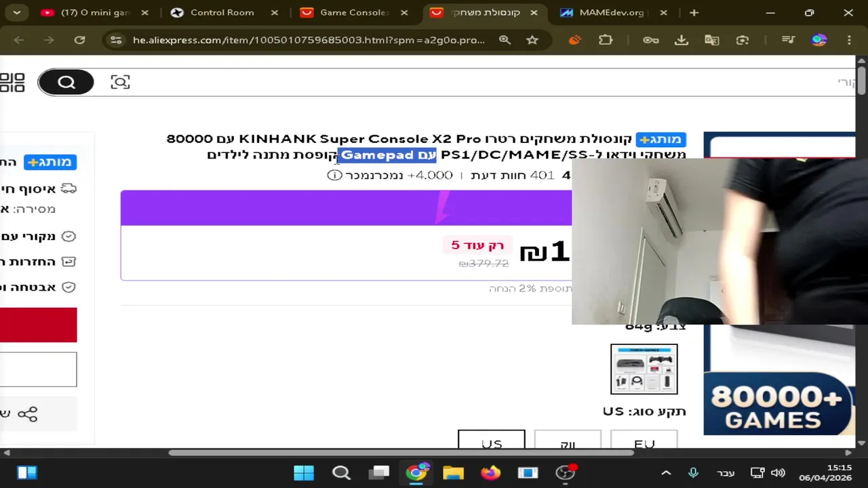868x488 pixels.
Task: Open Windows taskbar Search
Action: point(341,472)
